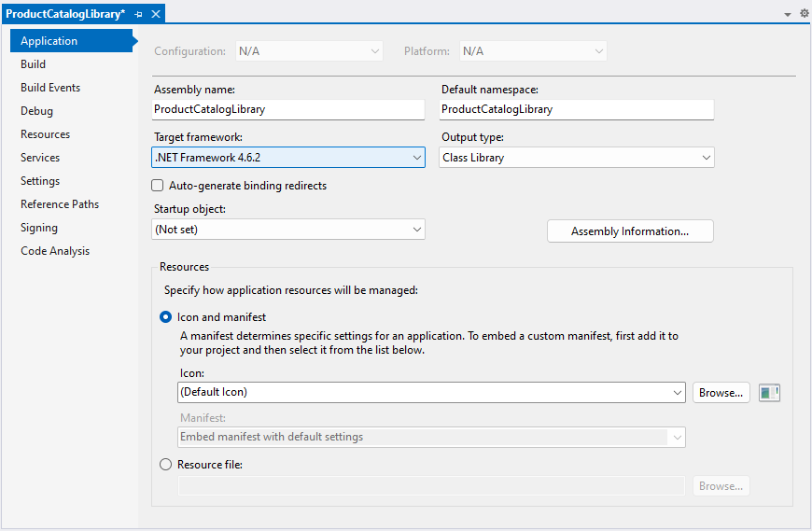Click the Assembly Information button
This screenshot has height=531, width=812.
coord(630,231)
